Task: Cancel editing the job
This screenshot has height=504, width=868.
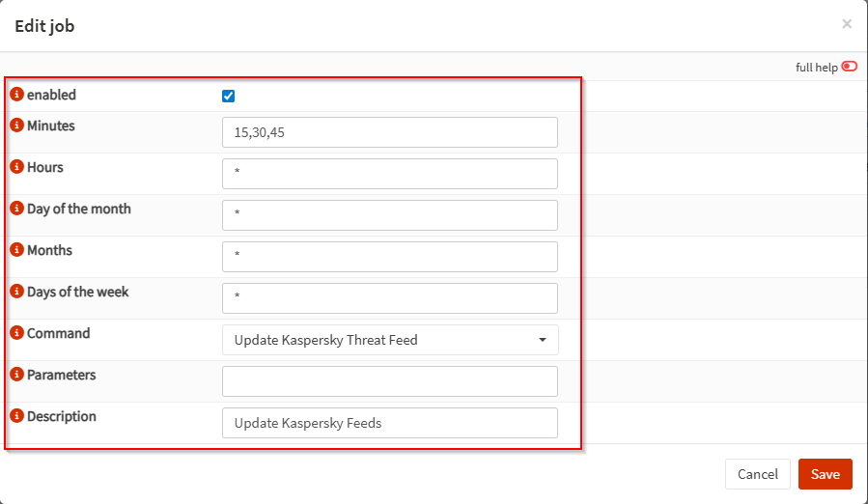Action: click(x=757, y=474)
